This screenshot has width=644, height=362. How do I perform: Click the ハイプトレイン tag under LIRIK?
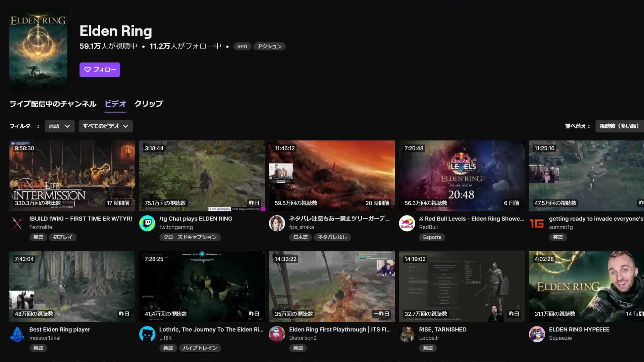point(200,348)
